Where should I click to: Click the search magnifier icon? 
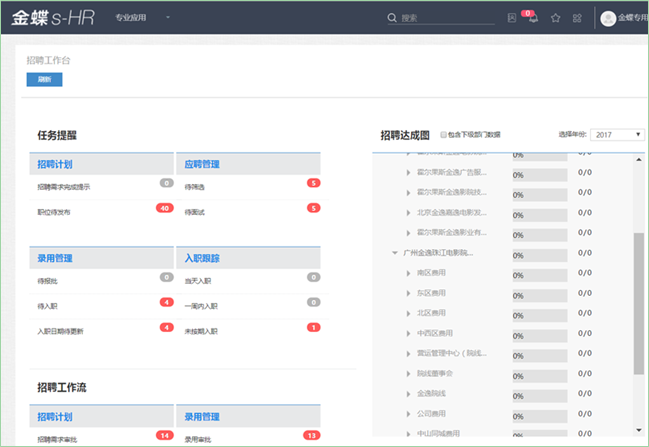coord(392,18)
